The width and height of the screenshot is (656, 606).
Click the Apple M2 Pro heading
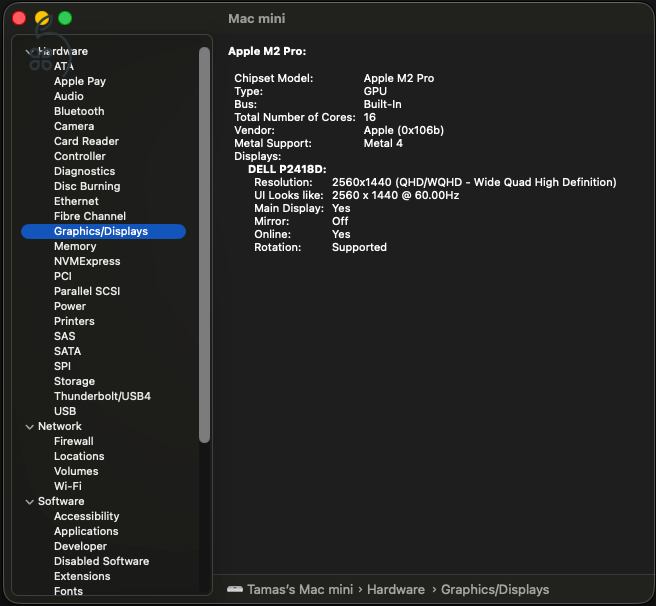click(x=267, y=51)
